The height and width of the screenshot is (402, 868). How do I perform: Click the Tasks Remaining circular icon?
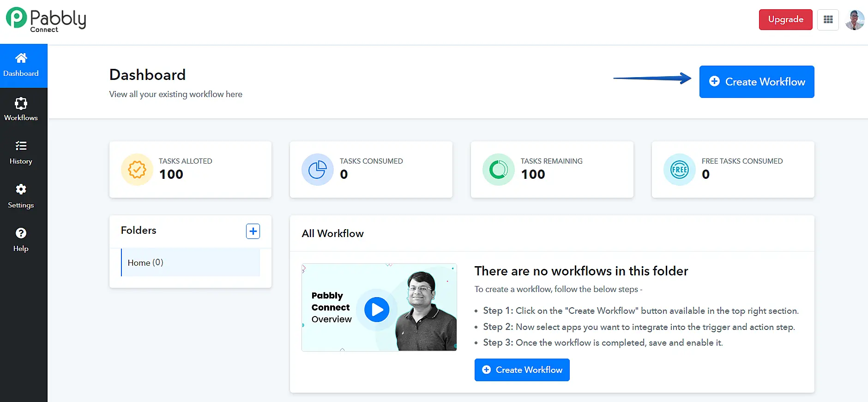[499, 170]
